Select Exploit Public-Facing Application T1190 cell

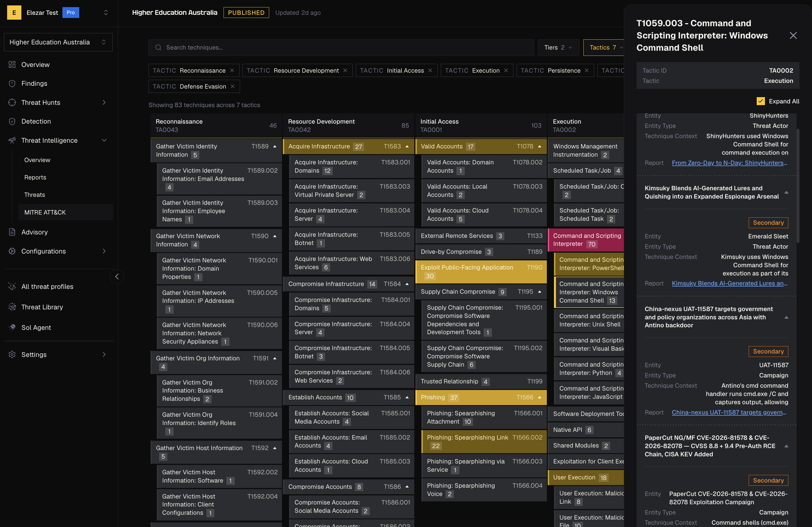481,272
